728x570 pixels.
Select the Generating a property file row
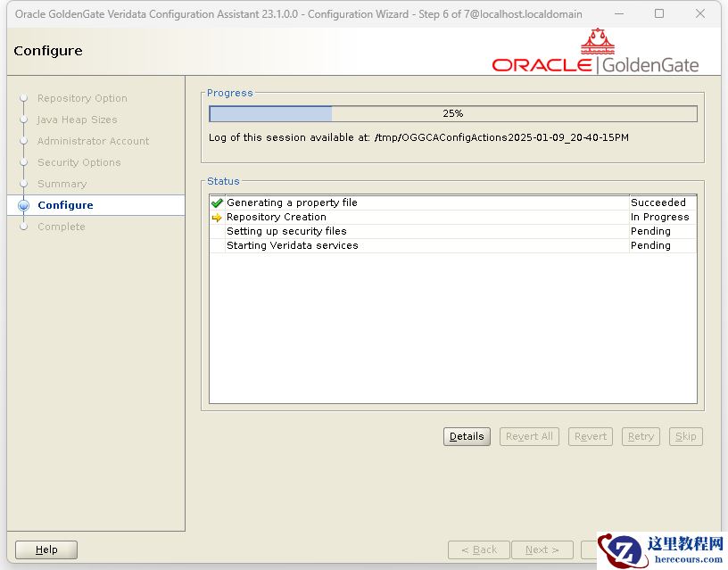(x=453, y=202)
